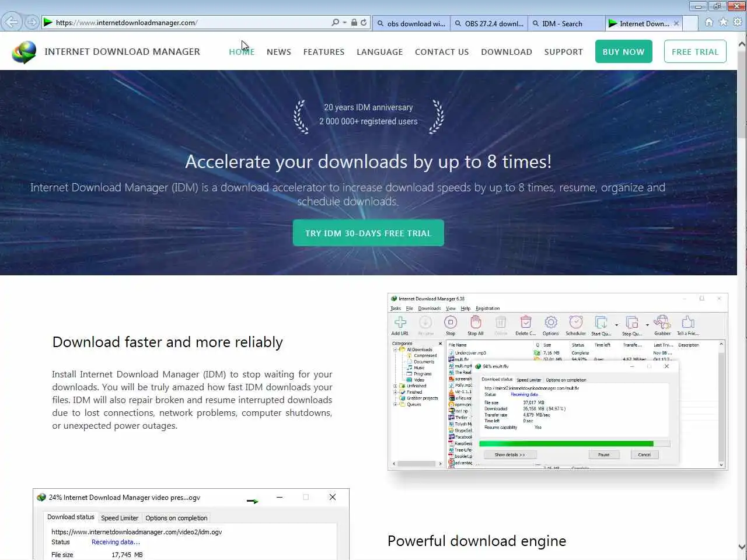Click the browser Home icon
The image size is (747, 560).
[x=708, y=22]
